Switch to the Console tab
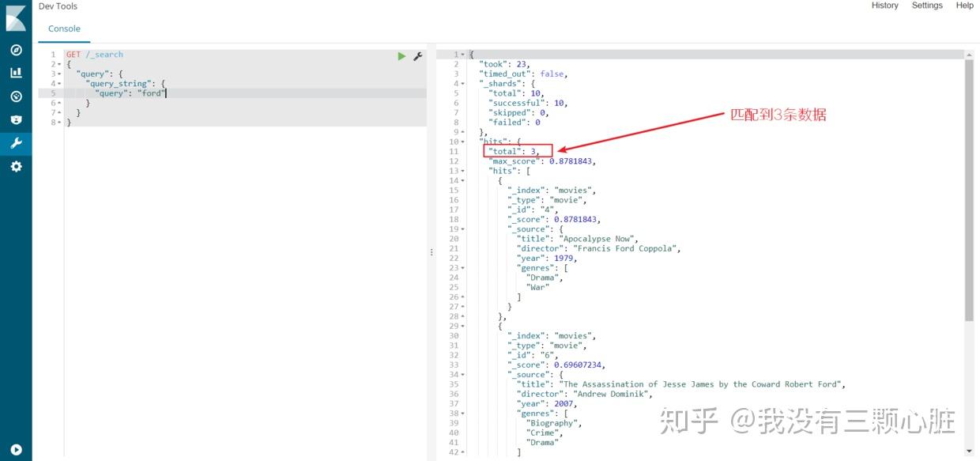Screen dimensions: 980x461 [63, 28]
